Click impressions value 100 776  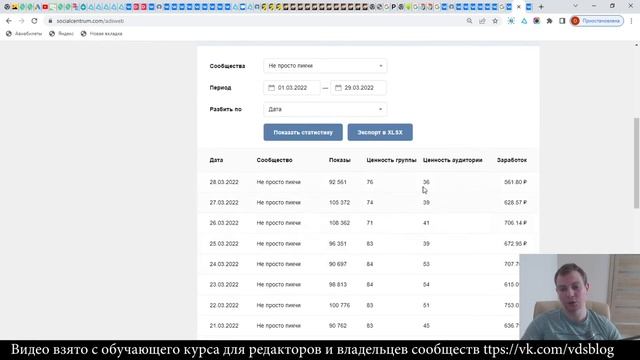point(339,305)
